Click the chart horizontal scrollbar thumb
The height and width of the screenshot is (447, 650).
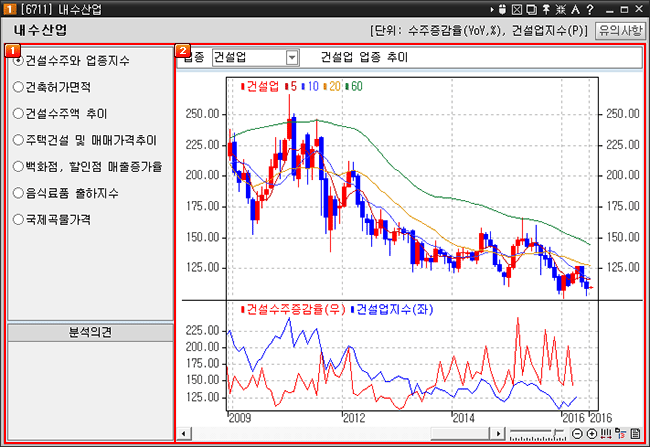[459, 434]
